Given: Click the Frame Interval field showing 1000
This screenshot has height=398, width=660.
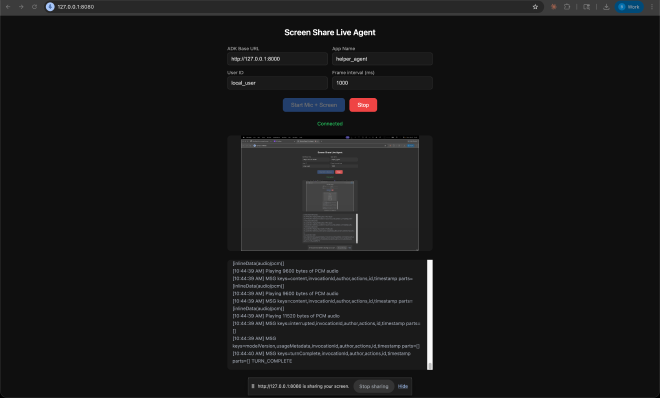Looking at the screenshot, I should [382, 83].
